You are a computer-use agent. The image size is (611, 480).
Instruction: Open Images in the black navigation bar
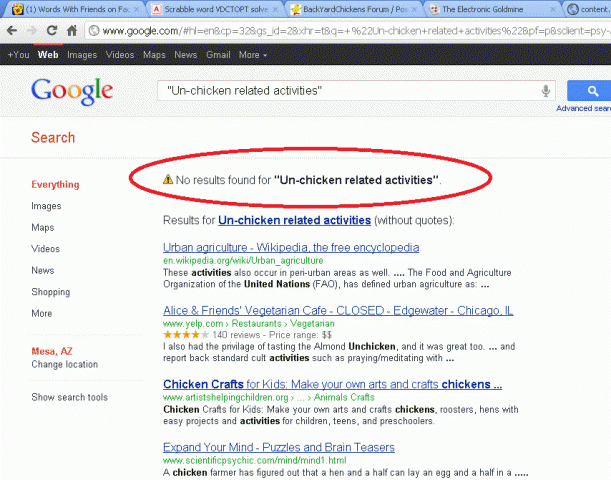tap(82, 55)
